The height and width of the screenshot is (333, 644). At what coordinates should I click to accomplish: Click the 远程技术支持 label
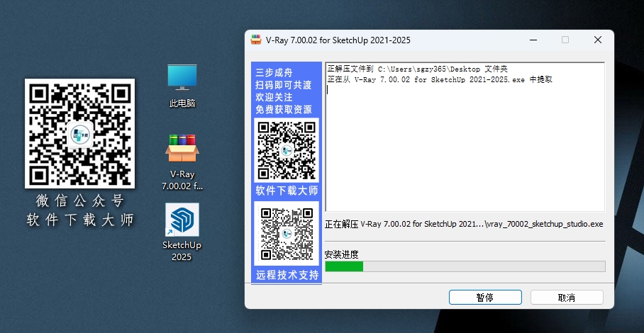click(287, 275)
